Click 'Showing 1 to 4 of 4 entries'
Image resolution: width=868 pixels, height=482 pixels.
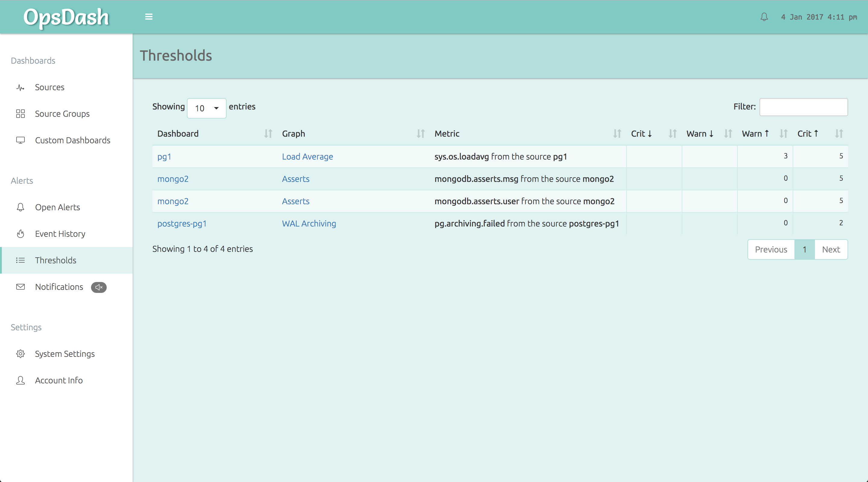point(203,249)
